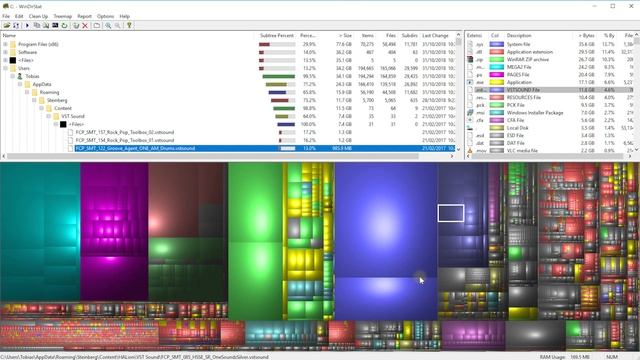
Task: Sort by Name column header
Action: click(128, 36)
